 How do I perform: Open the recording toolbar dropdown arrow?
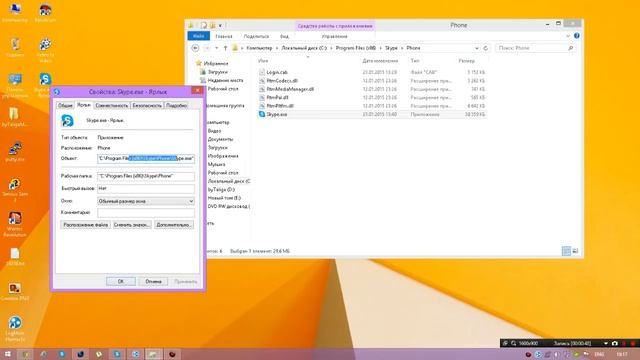click(x=606, y=343)
